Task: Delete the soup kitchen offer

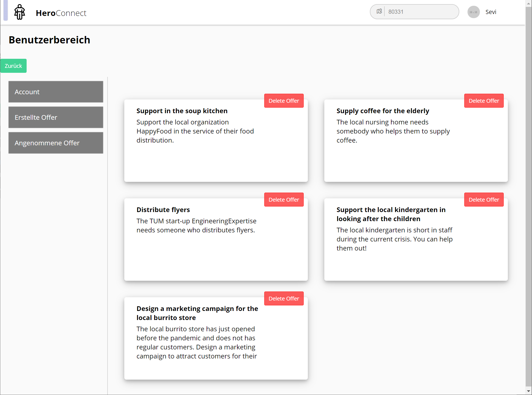Action: pyautogui.click(x=284, y=101)
